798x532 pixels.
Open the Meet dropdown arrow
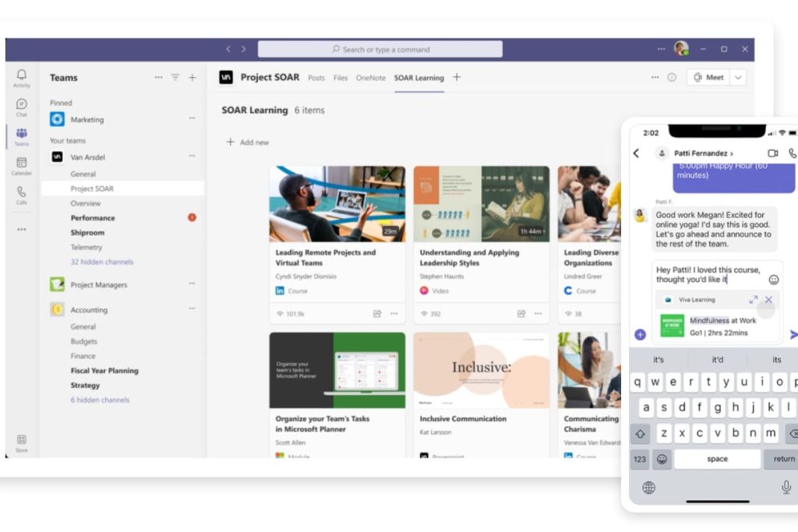[x=738, y=77]
